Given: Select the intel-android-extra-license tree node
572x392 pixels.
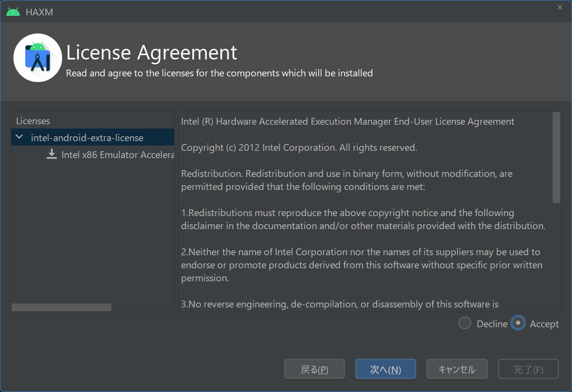Looking at the screenshot, I should click(87, 138).
